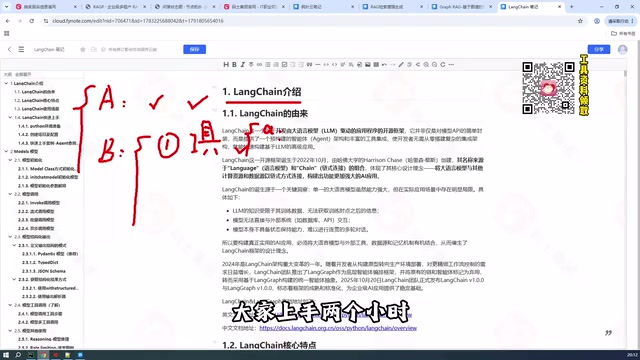Collapse outline section 2.4

[x=10, y=305]
